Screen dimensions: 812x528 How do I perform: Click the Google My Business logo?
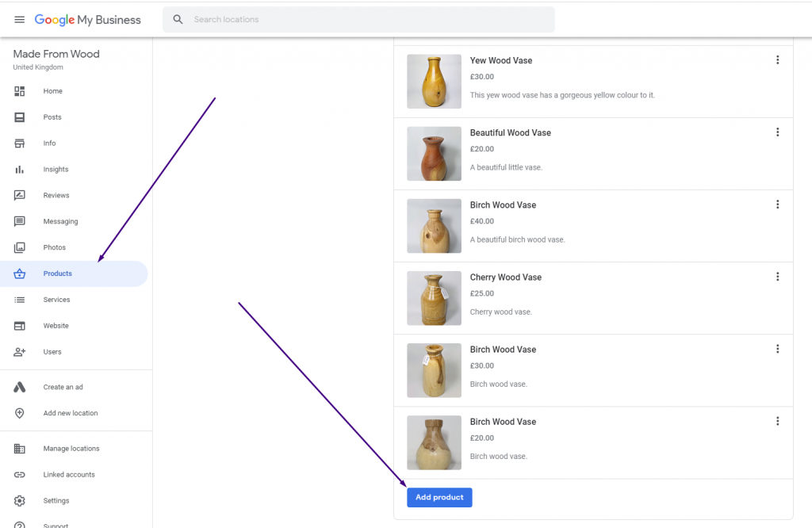tap(87, 20)
